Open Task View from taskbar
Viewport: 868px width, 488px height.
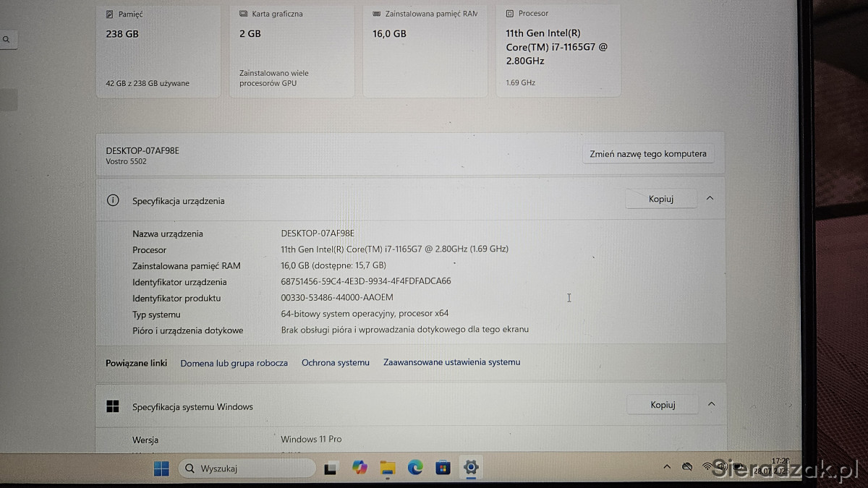(x=330, y=468)
